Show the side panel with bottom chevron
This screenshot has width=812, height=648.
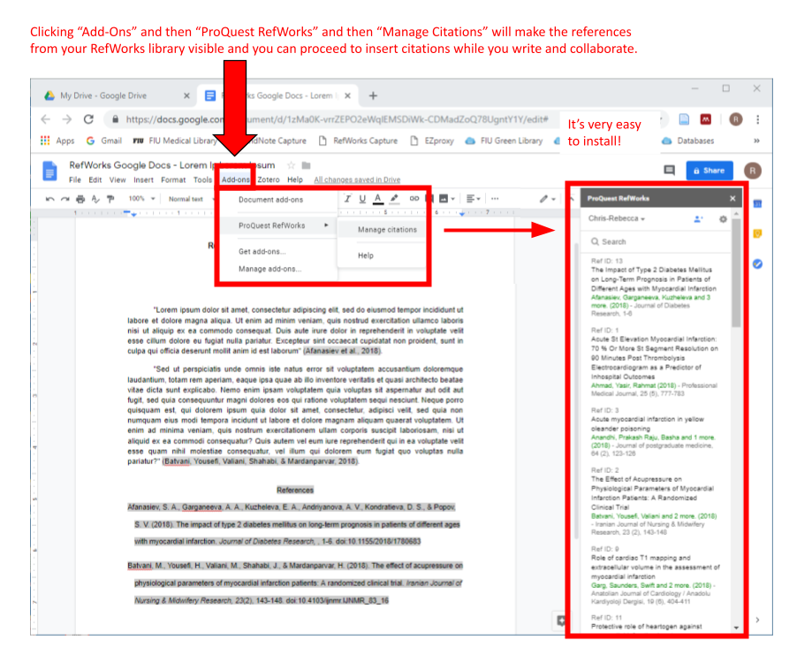[757, 620]
